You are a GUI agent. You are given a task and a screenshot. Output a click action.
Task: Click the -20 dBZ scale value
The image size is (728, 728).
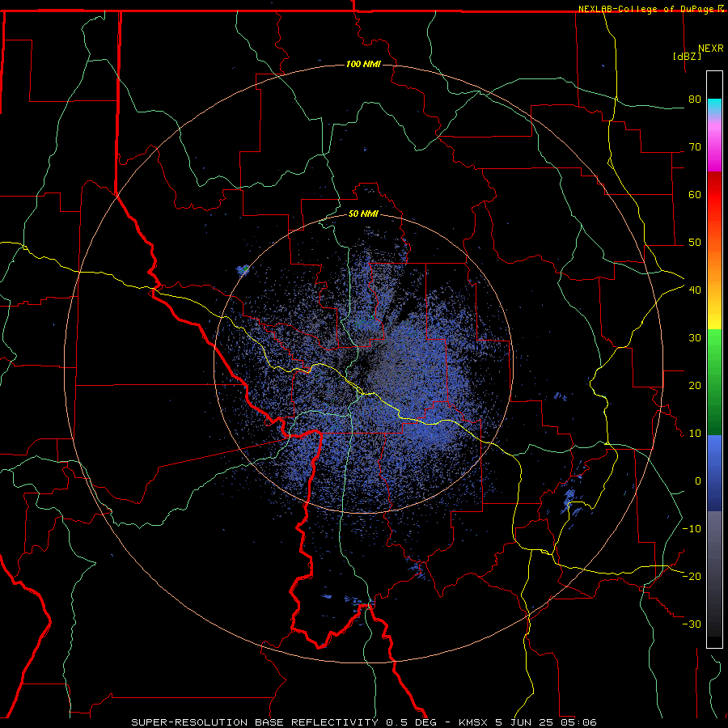point(692,576)
